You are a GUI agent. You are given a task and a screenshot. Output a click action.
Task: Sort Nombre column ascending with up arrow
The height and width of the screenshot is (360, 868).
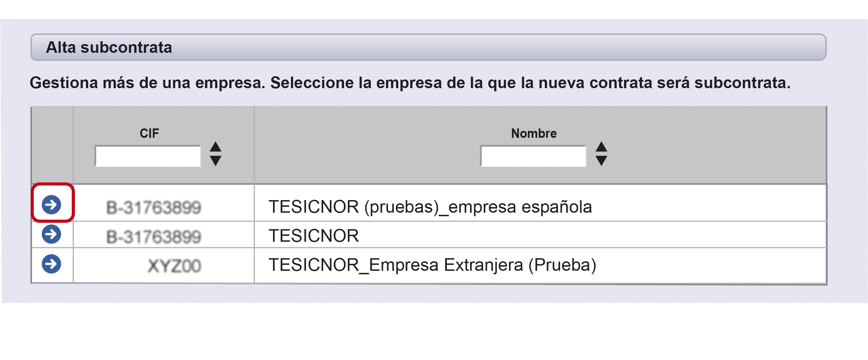601,147
